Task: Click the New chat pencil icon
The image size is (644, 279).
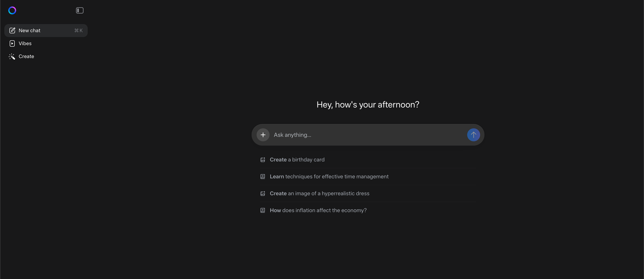Action: (x=12, y=31)
